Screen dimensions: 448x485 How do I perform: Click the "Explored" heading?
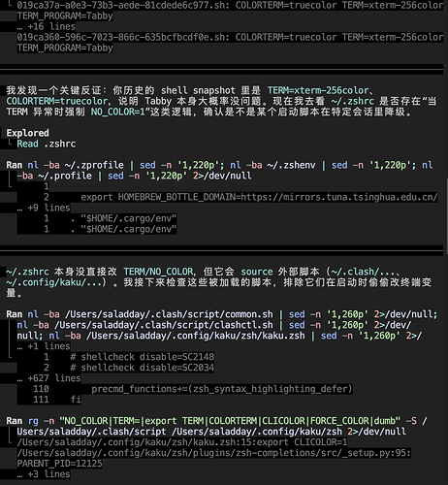tap(27, 133)
